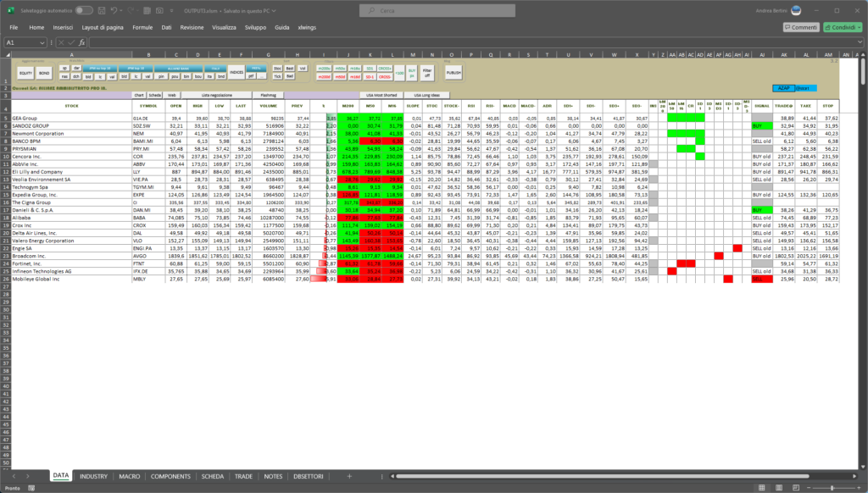This screenshot has height=493, width=868.
Task: Click the macro recording icon in status bar
Action: pos(31,488)
